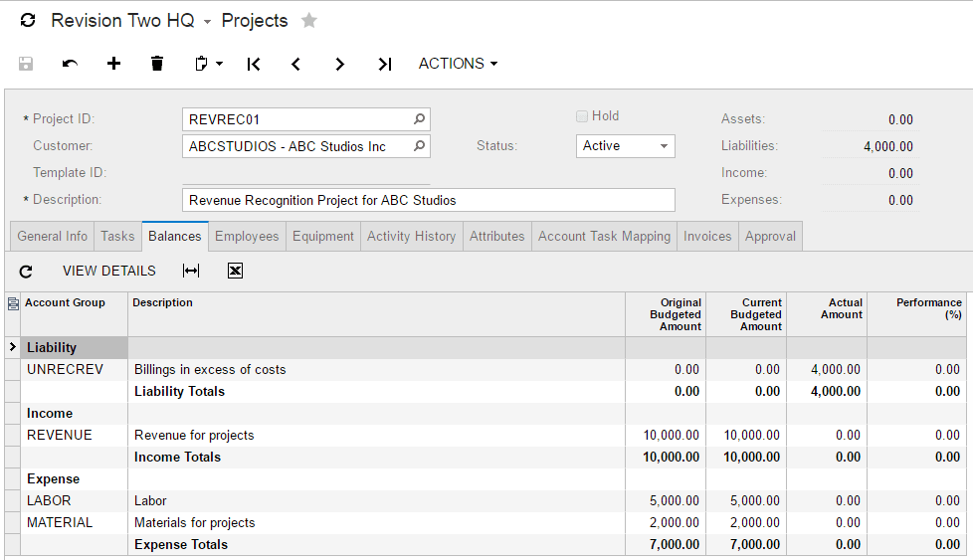Add a new project record
Image resolution: width=973 pixels, height=560 pixels.
click(114, 64)
